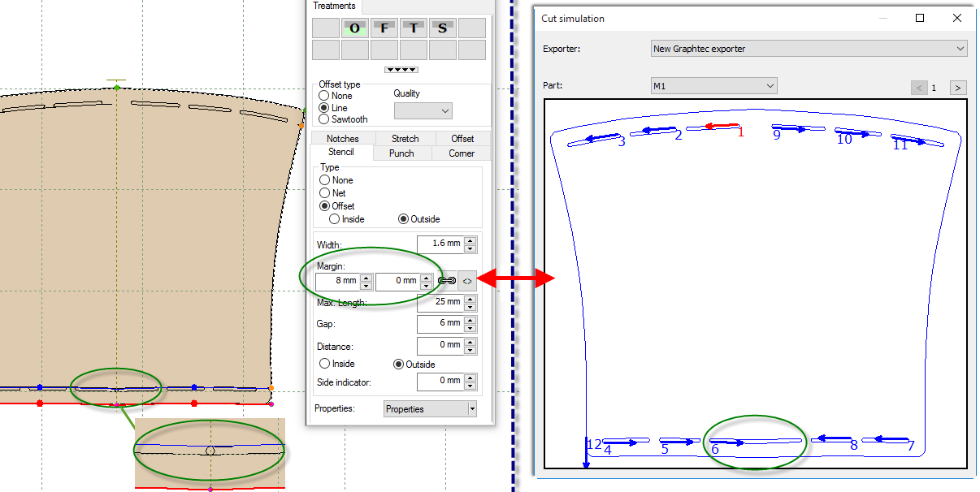The image size is (980, 492).
Task: Go to next part page in Cut simulation
Action: point(958,87)
